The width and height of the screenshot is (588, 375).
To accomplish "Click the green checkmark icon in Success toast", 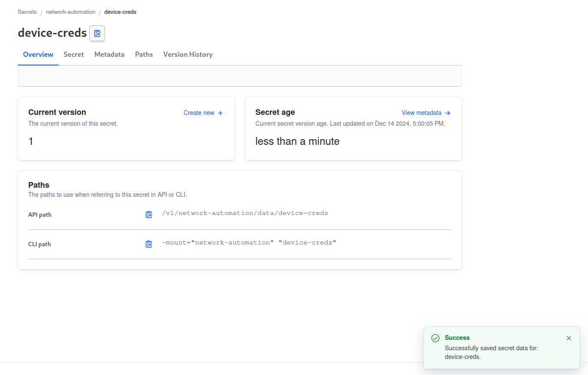I will coord(435,338).
